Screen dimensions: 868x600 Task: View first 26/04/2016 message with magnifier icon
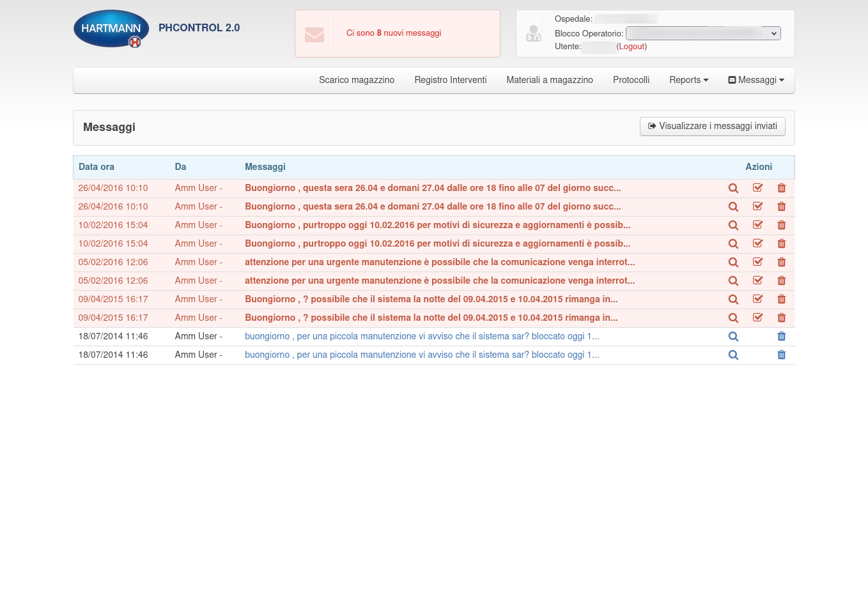click(733, 188)
